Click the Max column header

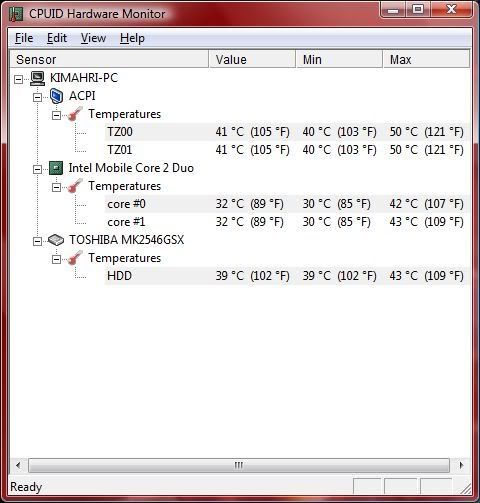(x=426, y=59)
